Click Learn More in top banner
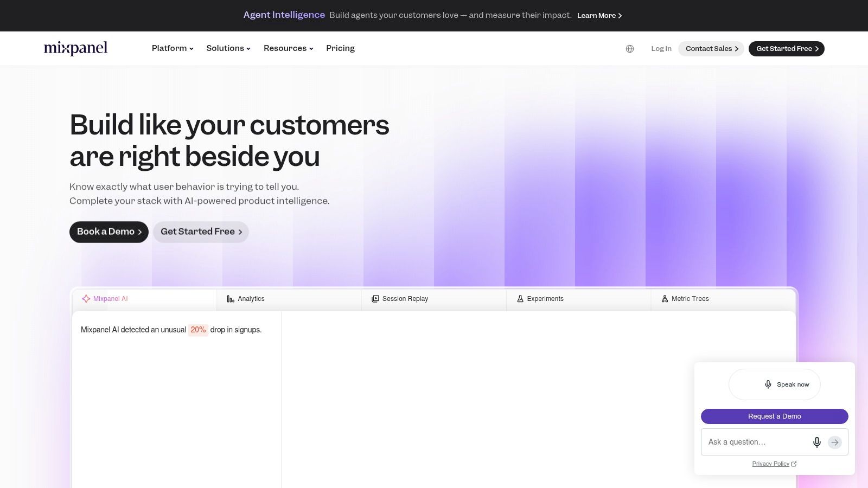Image resolution: width=868 pixels, height=488 pixels. 599,16
